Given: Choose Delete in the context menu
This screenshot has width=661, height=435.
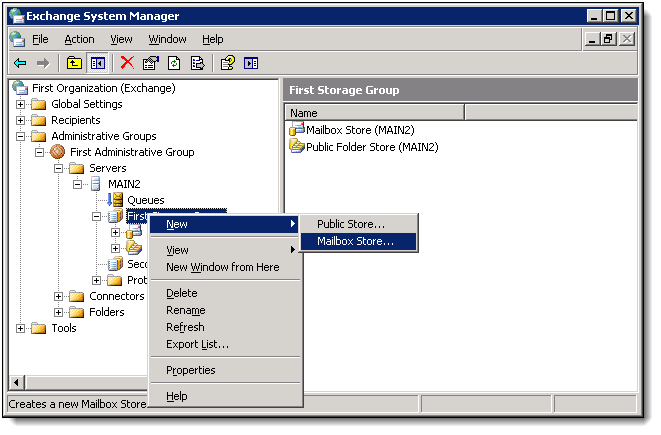Looking at the screenshot, I should click(x=225, y=293).
